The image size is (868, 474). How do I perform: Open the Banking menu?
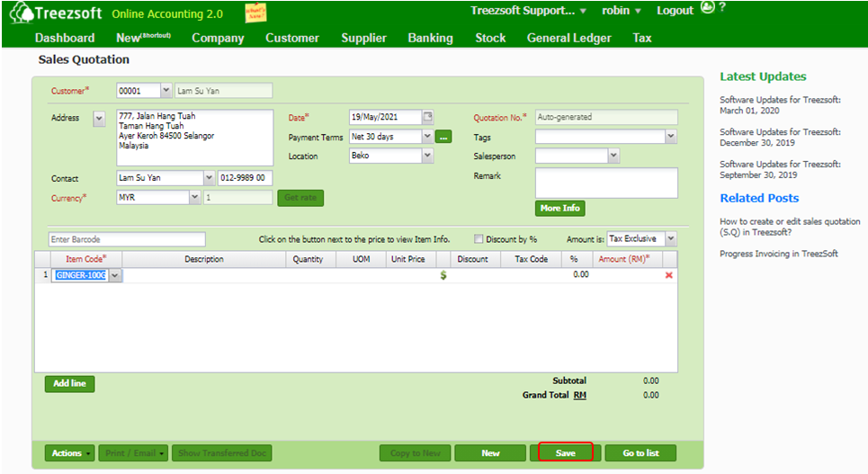pyautogui.click(x=430, y=38)
